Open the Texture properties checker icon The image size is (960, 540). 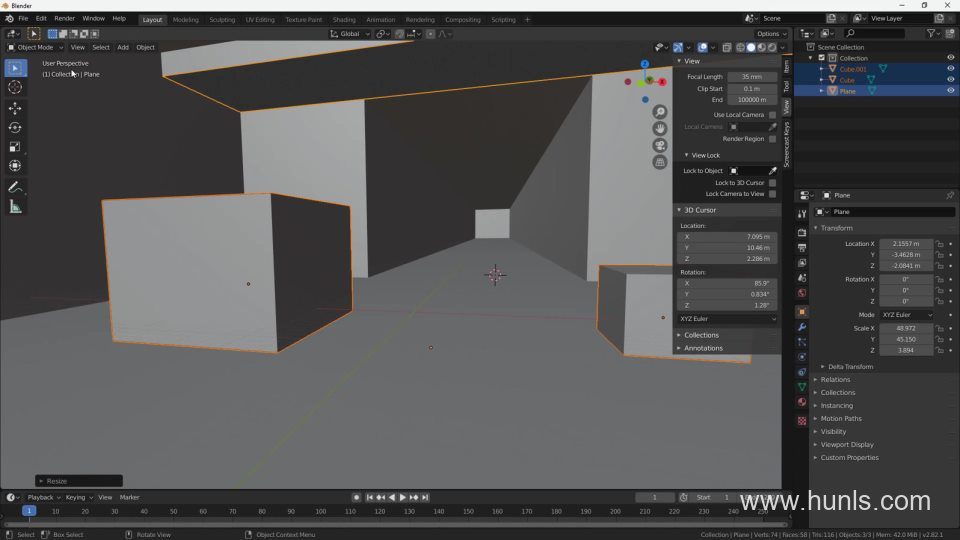pyautogui.click(x=802, y=421)
